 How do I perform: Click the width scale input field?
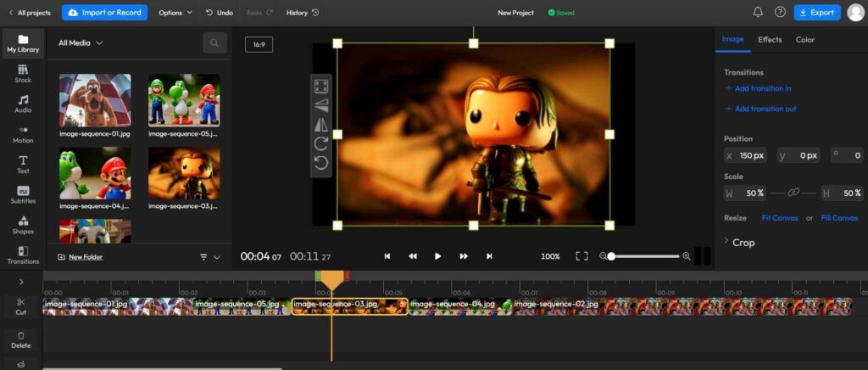pos(745,193)
